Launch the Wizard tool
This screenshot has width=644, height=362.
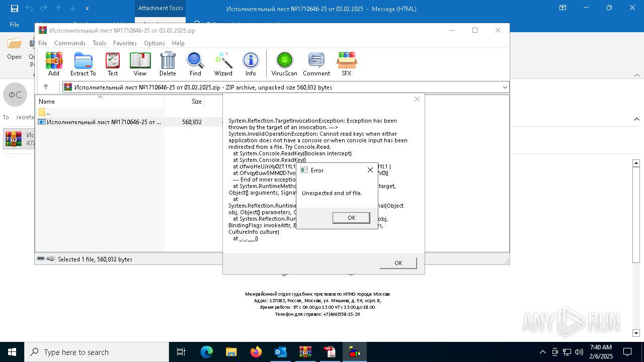coord(223,64)
